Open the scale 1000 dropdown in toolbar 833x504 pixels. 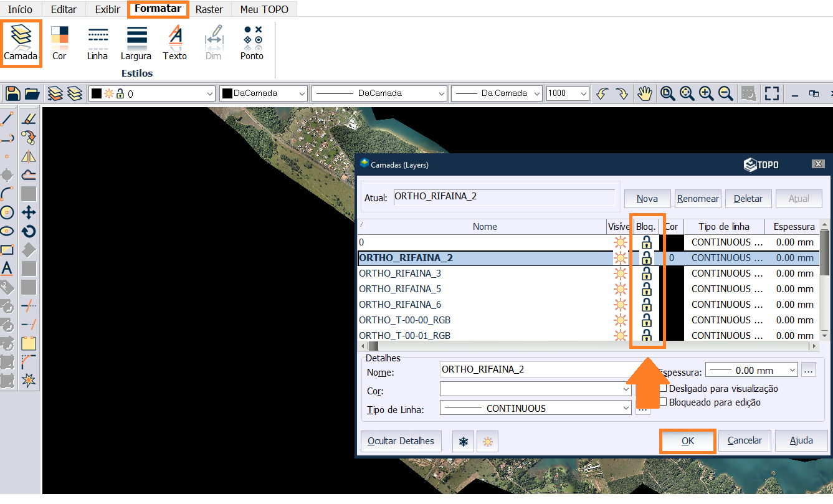click(x=583, y=93)
